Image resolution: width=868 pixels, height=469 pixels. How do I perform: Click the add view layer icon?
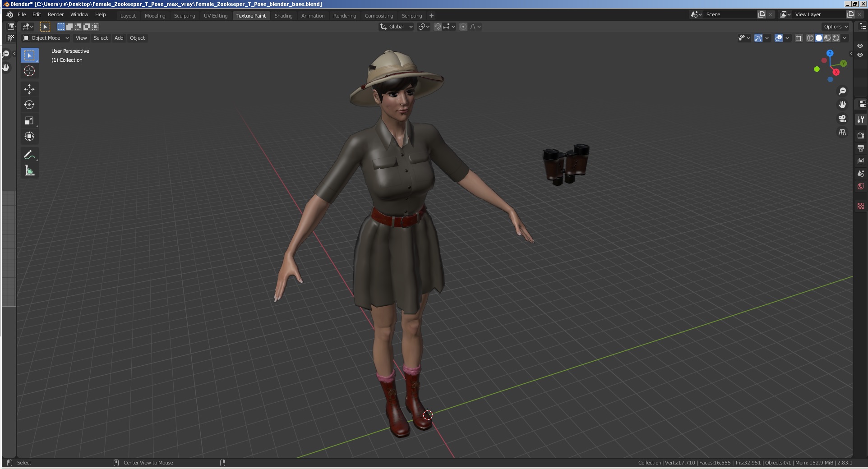[x=850, y=14]
